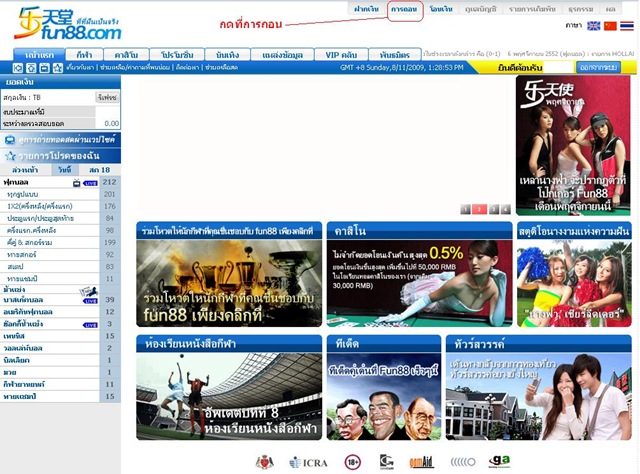Select the VIP คลับ navigation tab

click(x=341, y=55)
